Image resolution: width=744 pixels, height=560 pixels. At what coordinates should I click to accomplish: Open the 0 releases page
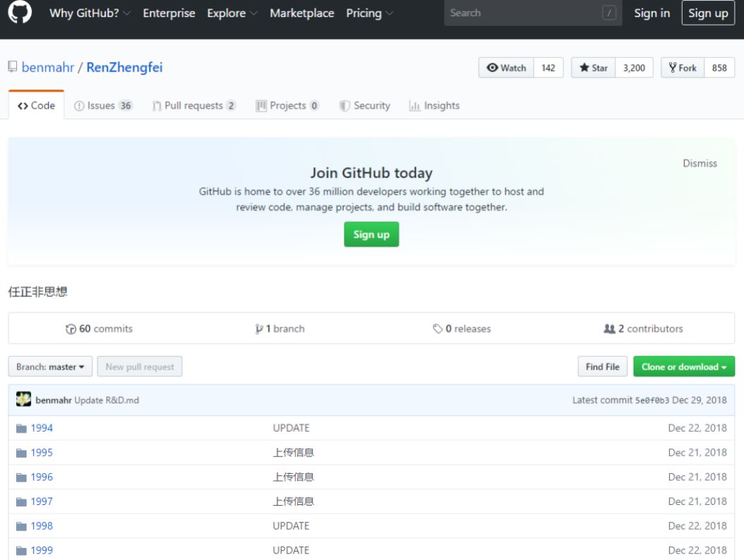(x=462, y=329)
